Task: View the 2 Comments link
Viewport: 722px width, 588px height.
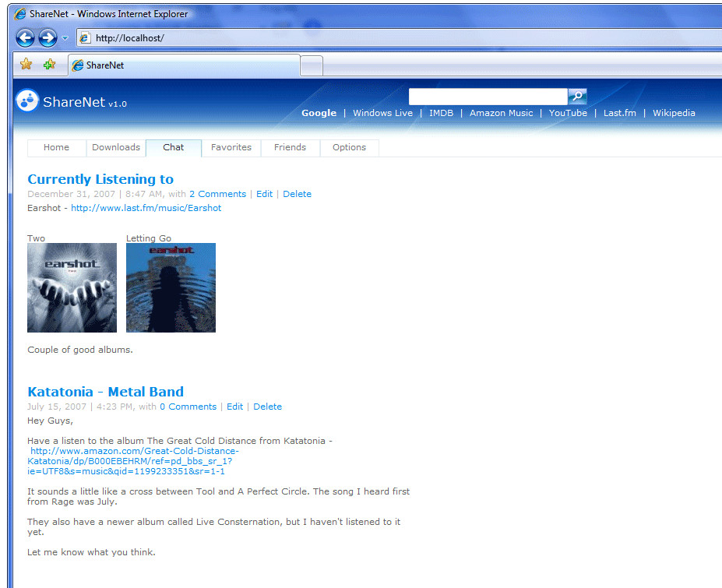Action: point(218,194)
